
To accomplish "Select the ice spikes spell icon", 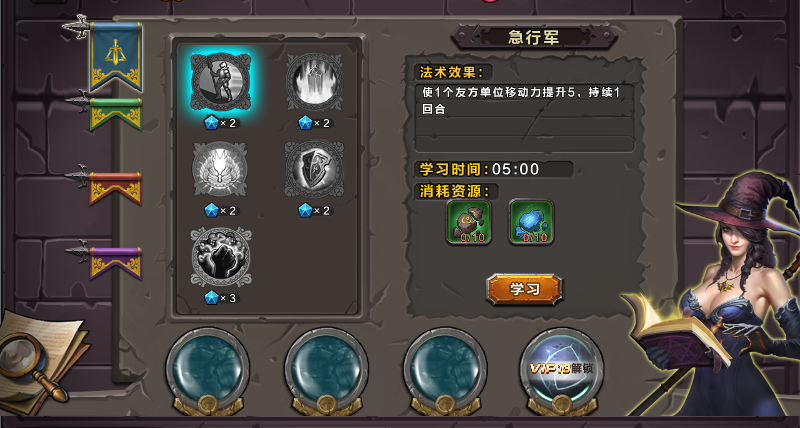I will 314,82.
